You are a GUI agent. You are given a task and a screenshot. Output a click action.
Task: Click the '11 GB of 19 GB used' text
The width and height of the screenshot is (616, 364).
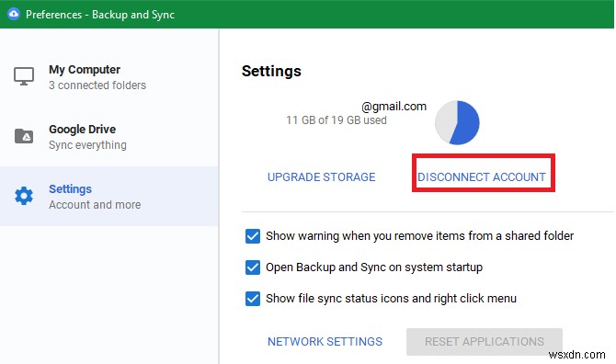pos(337,120)
